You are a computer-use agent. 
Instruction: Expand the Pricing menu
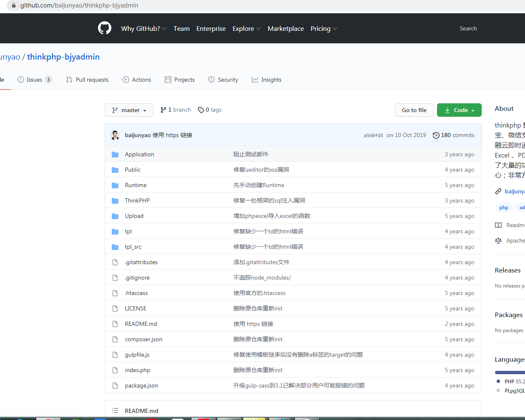(x=324, y=28)
